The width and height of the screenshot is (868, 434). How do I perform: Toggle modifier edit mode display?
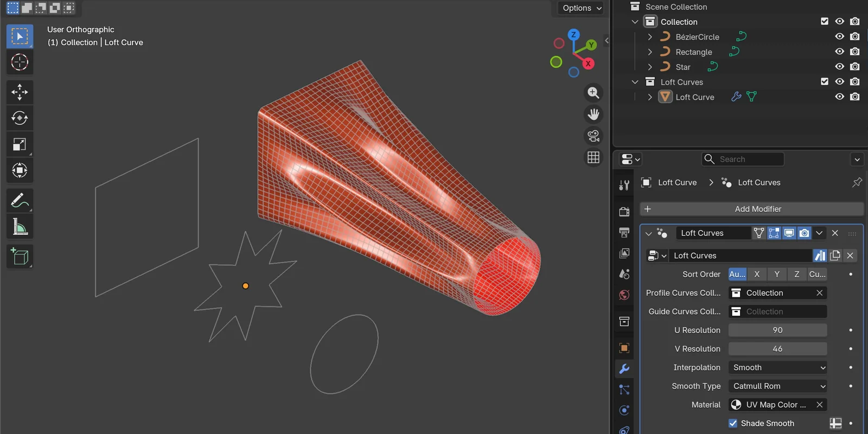(x=774, y=233)
